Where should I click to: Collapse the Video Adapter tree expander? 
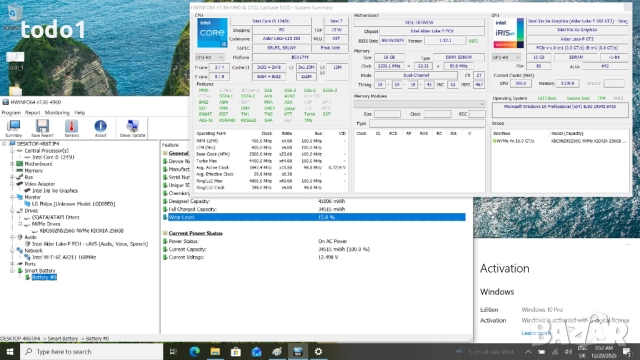[x=12, y=184]
